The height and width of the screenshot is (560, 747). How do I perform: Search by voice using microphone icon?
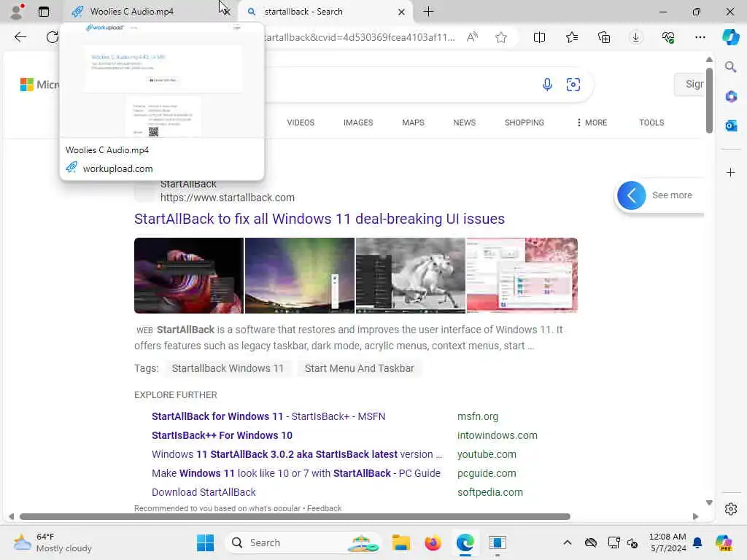click(547, 85)
